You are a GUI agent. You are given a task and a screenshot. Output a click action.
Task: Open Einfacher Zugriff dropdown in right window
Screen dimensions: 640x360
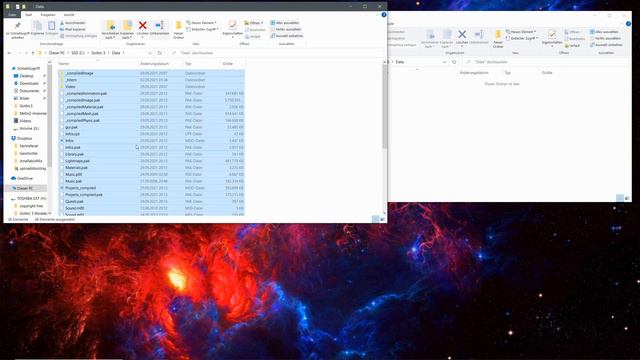point(522,38)
